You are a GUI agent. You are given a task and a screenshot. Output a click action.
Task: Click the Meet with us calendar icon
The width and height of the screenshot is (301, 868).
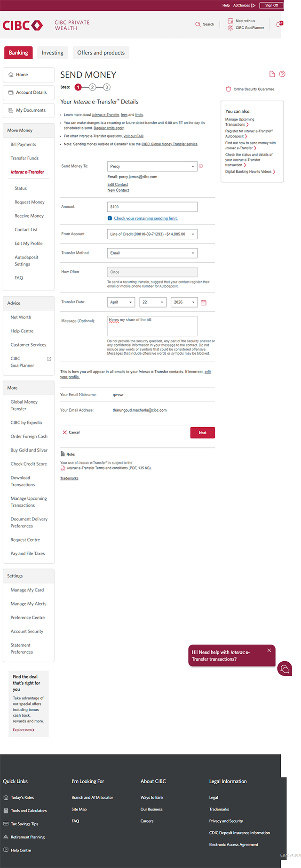click(230, 21)
